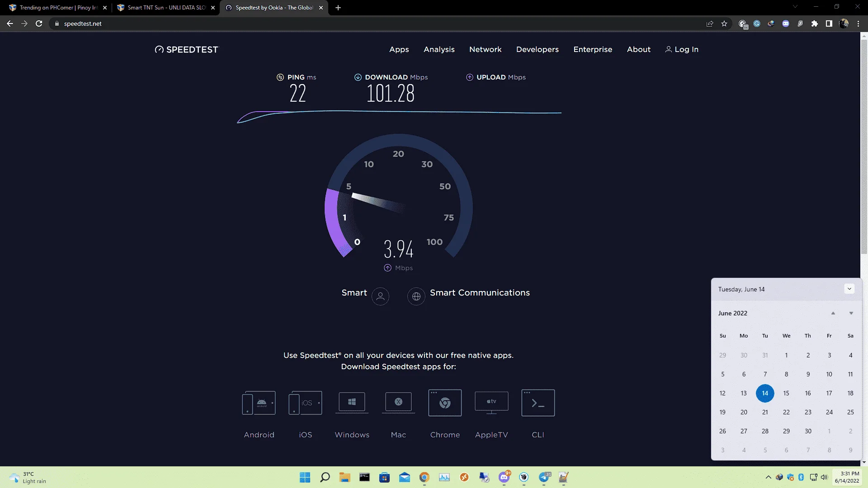Screen dimensions: 868x488
Task: Click the Bluetooth tray icon
Action: (x=801, y=477)
